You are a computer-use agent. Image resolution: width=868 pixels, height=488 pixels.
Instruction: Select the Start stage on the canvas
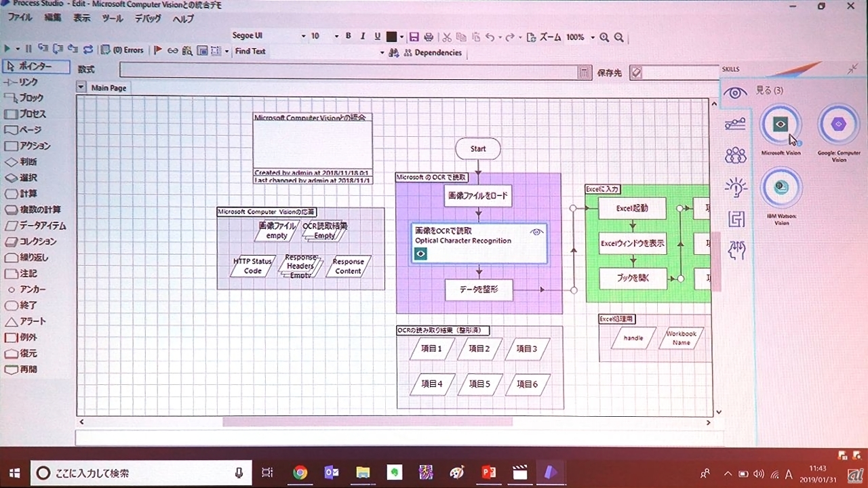(478, 149)
